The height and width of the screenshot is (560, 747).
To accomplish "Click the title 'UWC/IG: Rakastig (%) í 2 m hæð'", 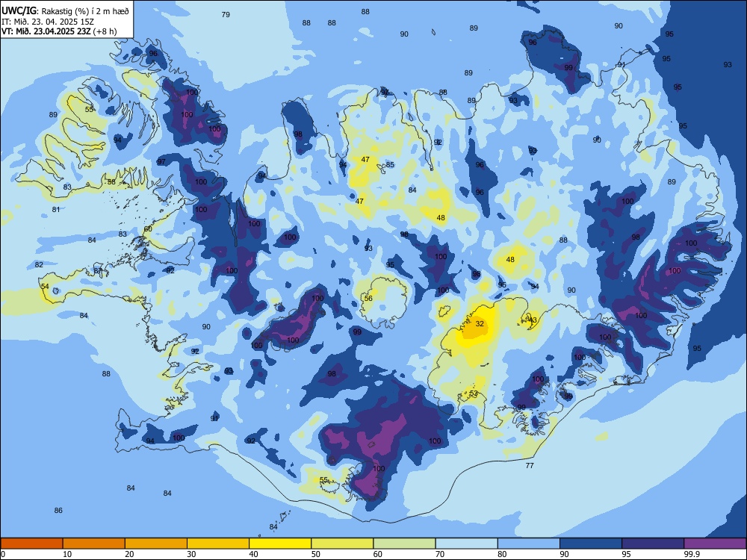I will pyautogui.click(x=65, y=10).
